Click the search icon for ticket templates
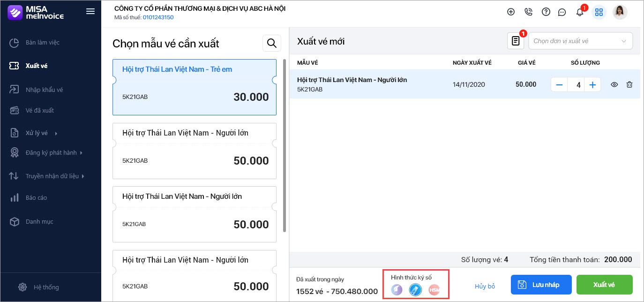This screenshot has height=302, width=644. 271,43
